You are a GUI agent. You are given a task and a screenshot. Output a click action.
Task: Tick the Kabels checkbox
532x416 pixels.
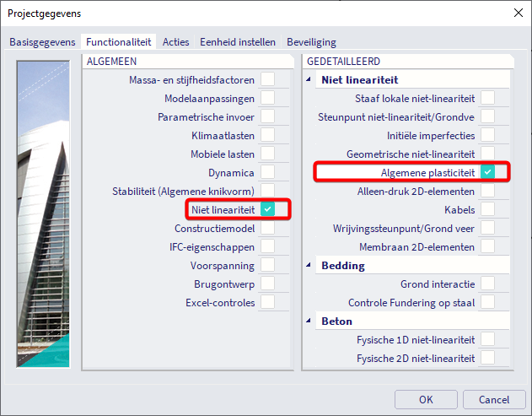[x=487, y=209]
